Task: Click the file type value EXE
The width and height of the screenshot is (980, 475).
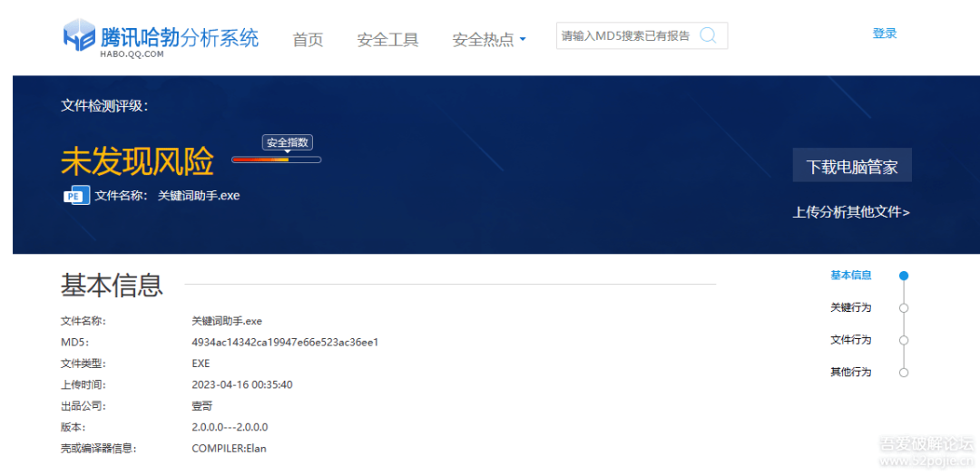Action: click(201, 364)
